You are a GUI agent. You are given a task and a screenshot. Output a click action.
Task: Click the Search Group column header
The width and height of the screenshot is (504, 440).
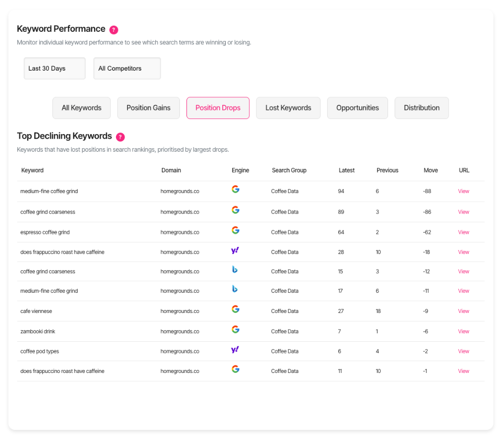coord(289,170)
